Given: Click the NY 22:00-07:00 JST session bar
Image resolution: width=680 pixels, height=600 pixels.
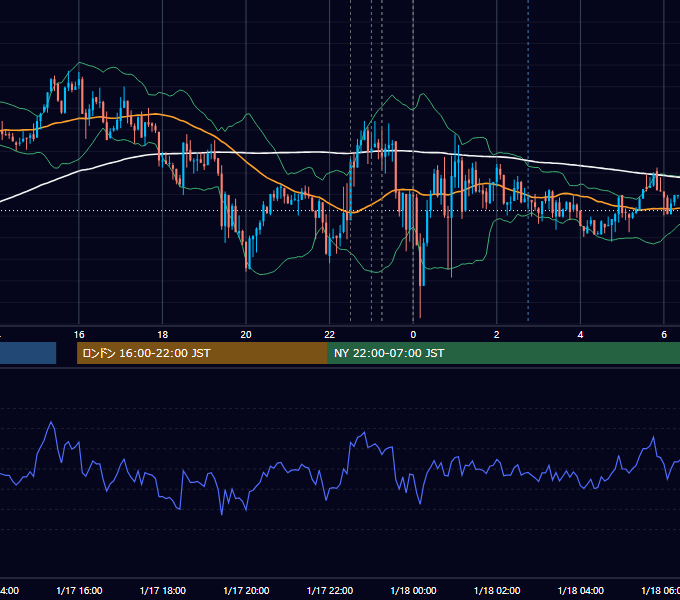Looking at the screenshot, I should 503,353.
